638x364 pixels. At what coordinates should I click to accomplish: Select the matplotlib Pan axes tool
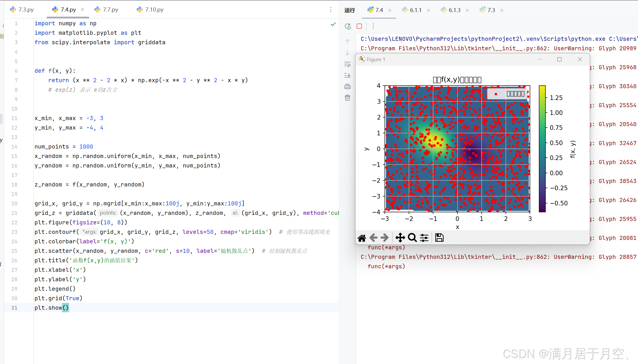400,238
